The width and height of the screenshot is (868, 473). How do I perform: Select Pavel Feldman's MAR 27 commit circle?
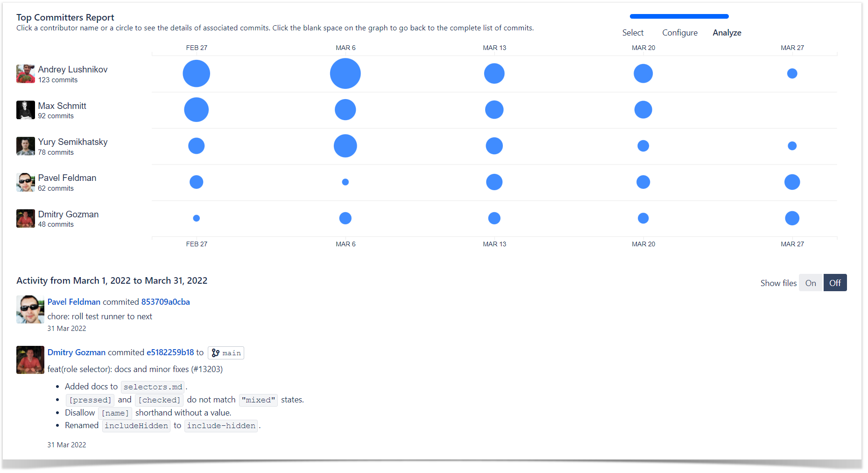[x=792, y=182]
